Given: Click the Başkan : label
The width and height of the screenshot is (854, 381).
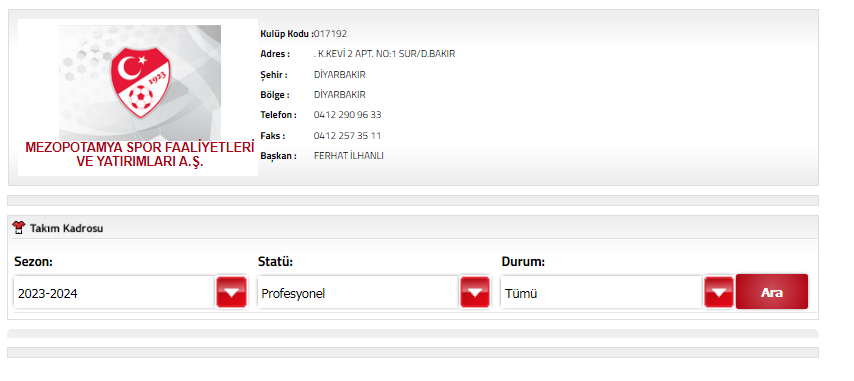Looking at the screenshot, I should point(278,156).
